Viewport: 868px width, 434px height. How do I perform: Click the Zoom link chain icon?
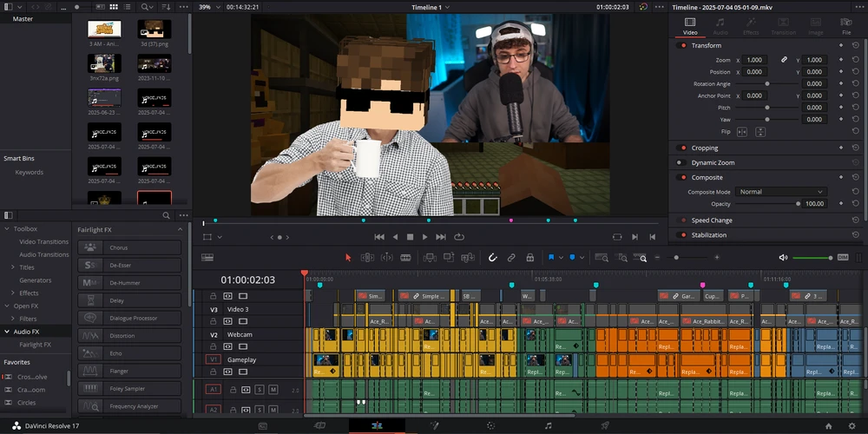784,60
